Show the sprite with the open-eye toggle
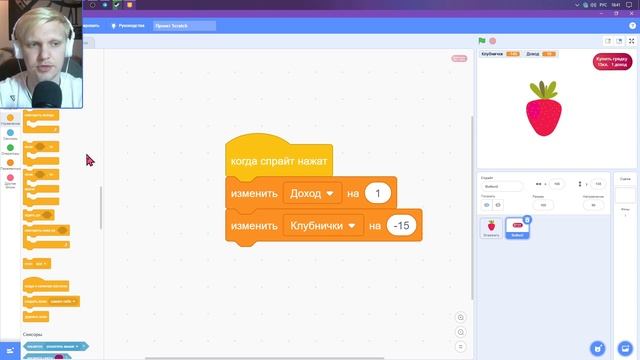 click(487, 205)
